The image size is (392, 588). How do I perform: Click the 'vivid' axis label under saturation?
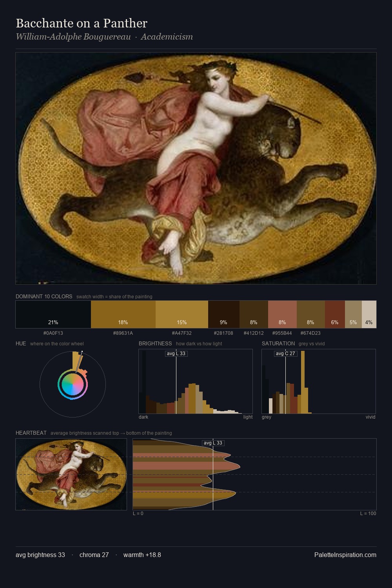370,417
